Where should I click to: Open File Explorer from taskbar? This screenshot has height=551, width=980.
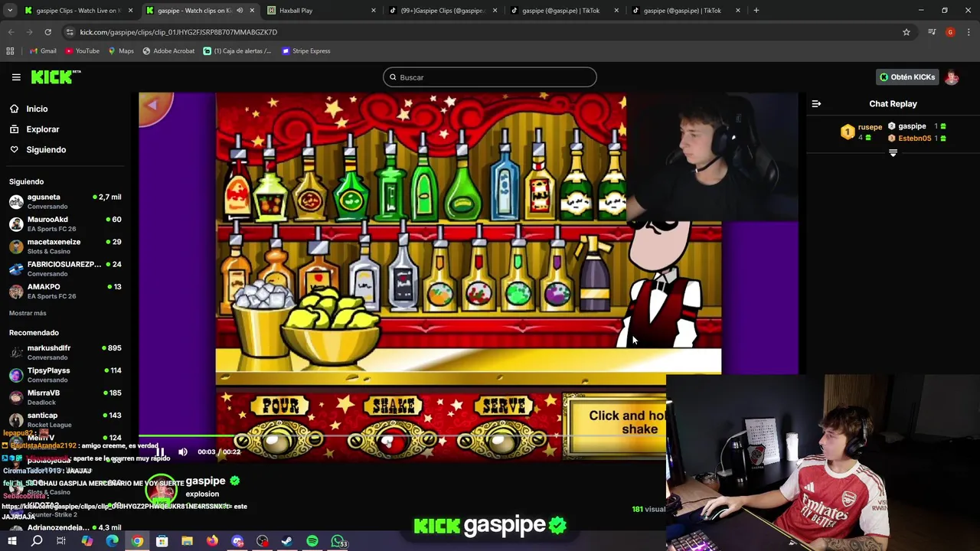point(187,541)
